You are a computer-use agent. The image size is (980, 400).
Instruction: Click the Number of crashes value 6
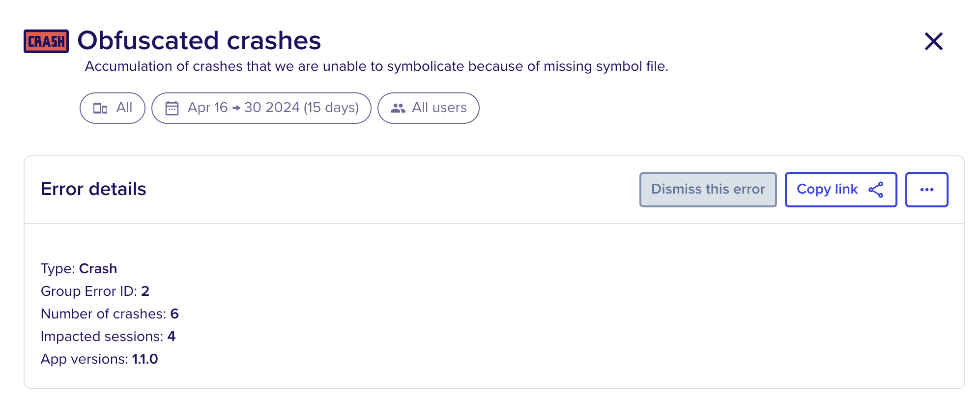click(x=174, y=314)
